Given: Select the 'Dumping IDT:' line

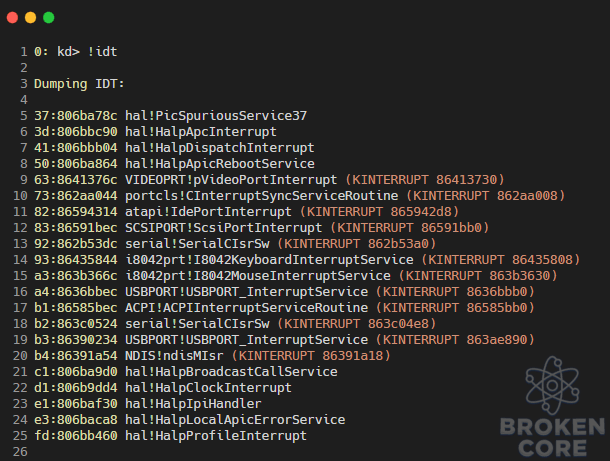Looking at the screenshot, I should coord(79,84).
